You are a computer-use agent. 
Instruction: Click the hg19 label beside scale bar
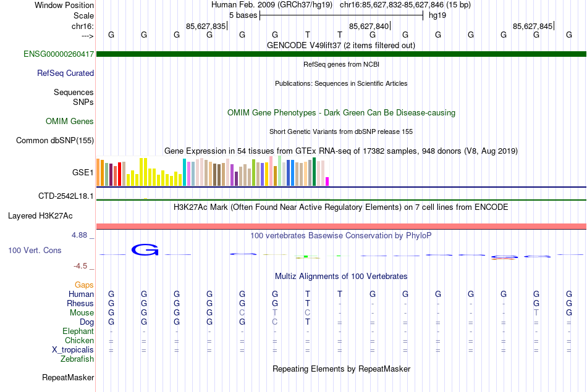[437, 15]
